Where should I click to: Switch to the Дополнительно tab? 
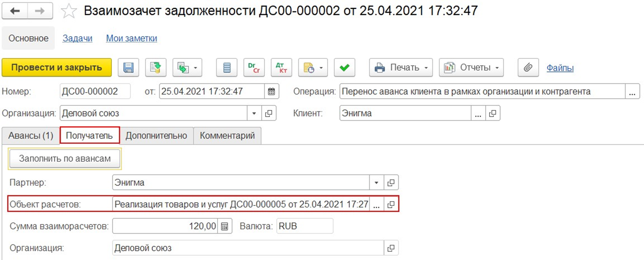tap(156, 136)
